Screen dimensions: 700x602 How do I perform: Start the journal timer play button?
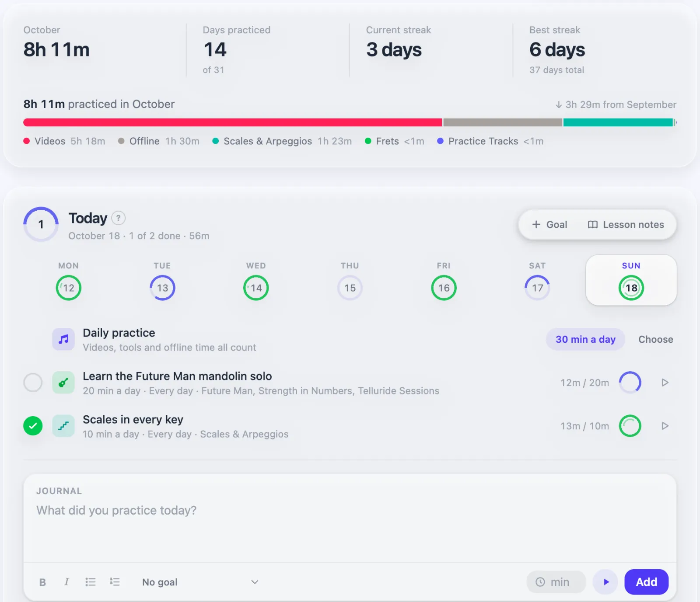605,582
